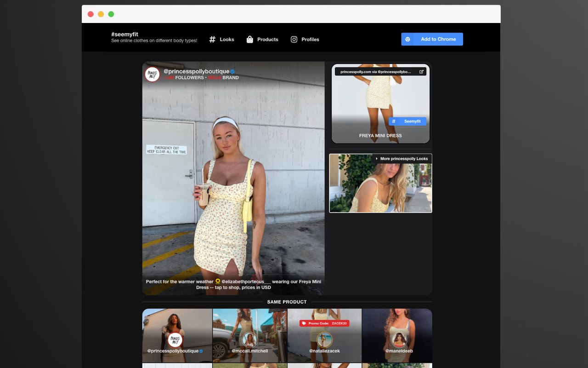Click @maneldeeb username label
588x368 pixels.
click(399, 351)
